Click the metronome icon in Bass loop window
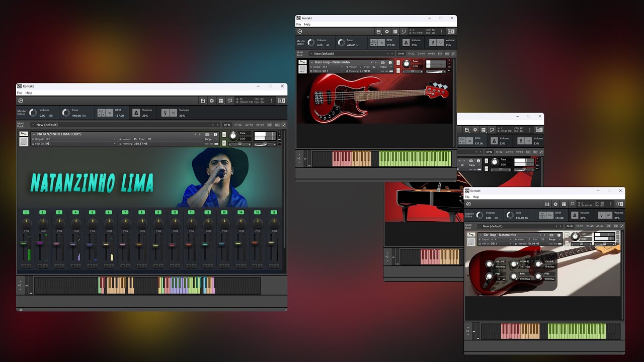 (x=406, y=43)
